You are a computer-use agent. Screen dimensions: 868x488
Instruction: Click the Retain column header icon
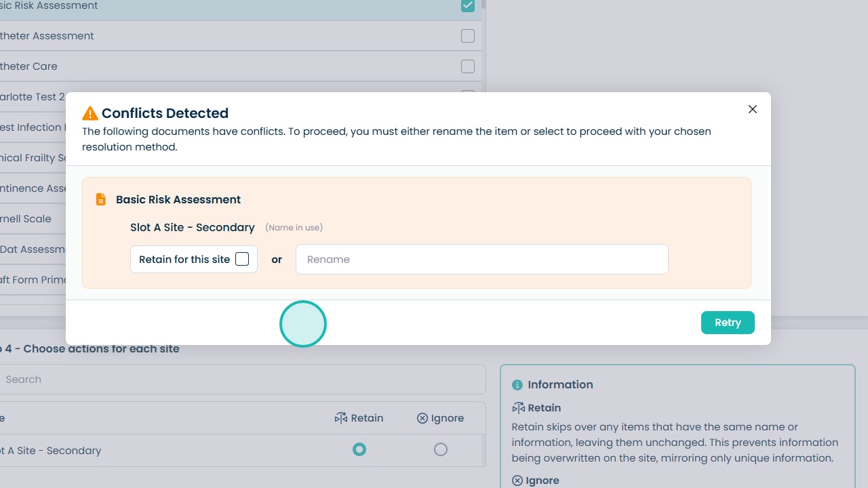pyautogui.click(x=340, y=418)
